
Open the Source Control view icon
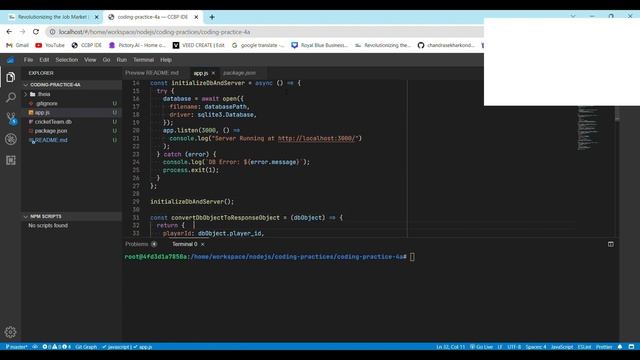(x=11, y=118)
